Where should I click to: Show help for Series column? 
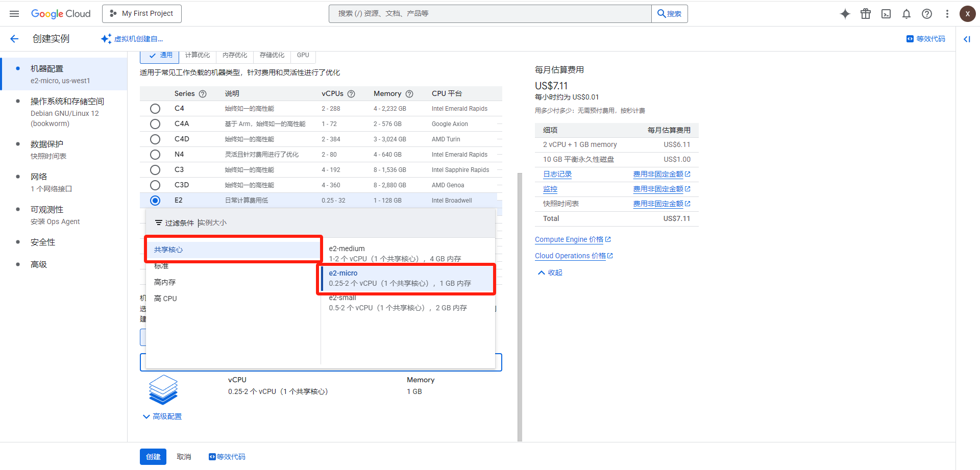(x=203, y=94)
